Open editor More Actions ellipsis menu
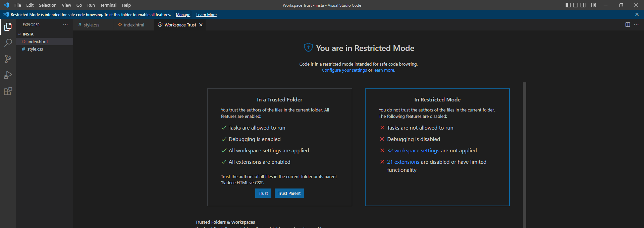This screenshot has height=228, width=644. pos(636,25)
